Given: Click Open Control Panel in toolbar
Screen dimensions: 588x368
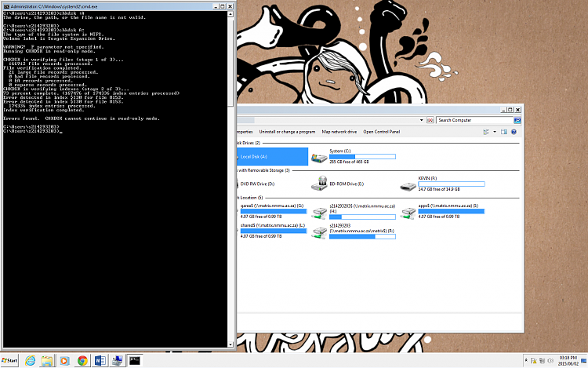Looking at the screenshot, I should pos(381,132).
